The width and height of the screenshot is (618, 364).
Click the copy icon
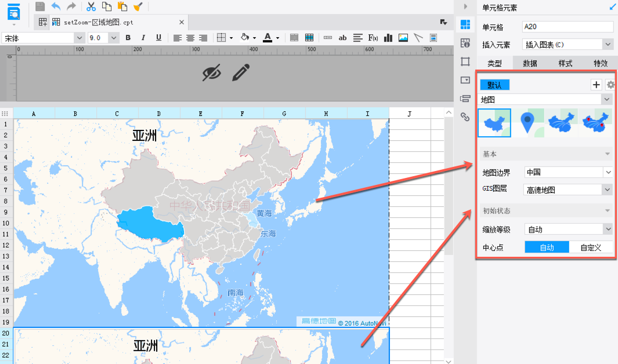pyautogui.click(x=107, y=6)
